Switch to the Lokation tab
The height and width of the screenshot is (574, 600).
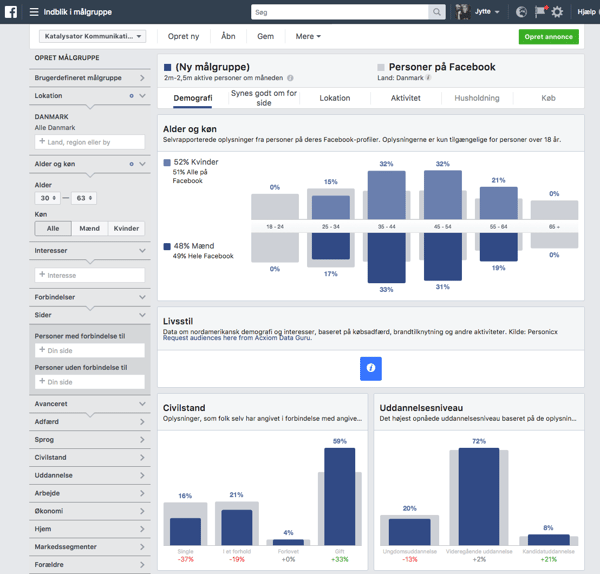coord(335,98)
